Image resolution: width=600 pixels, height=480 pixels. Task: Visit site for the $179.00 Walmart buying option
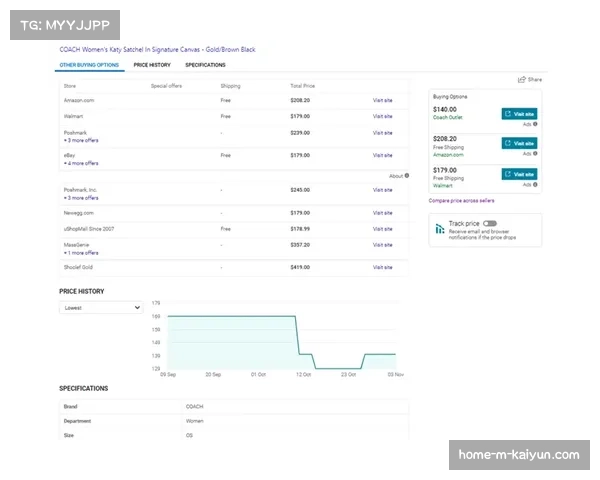click(x=519, y=173)
